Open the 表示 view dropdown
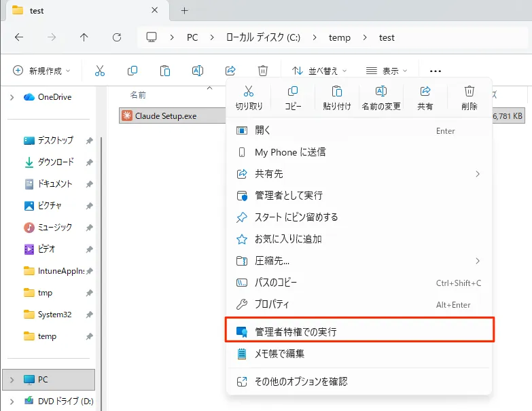The height and width of the screenshot is (411, 532). 387,71
